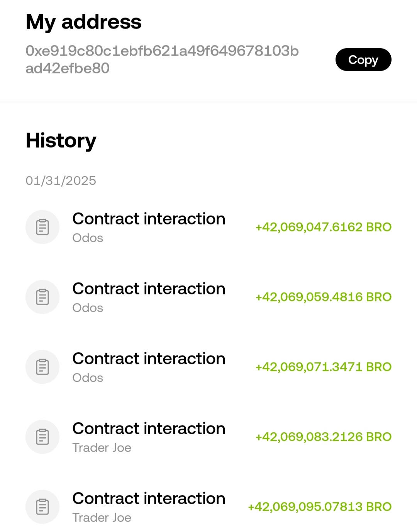Select amount +42,069,071.3471 BRO

324,367
